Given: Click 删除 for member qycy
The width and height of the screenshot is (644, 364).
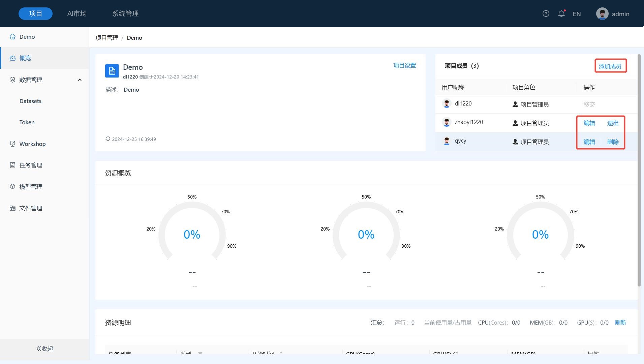Looking at the screenshot, I should (x=613, y=142).
